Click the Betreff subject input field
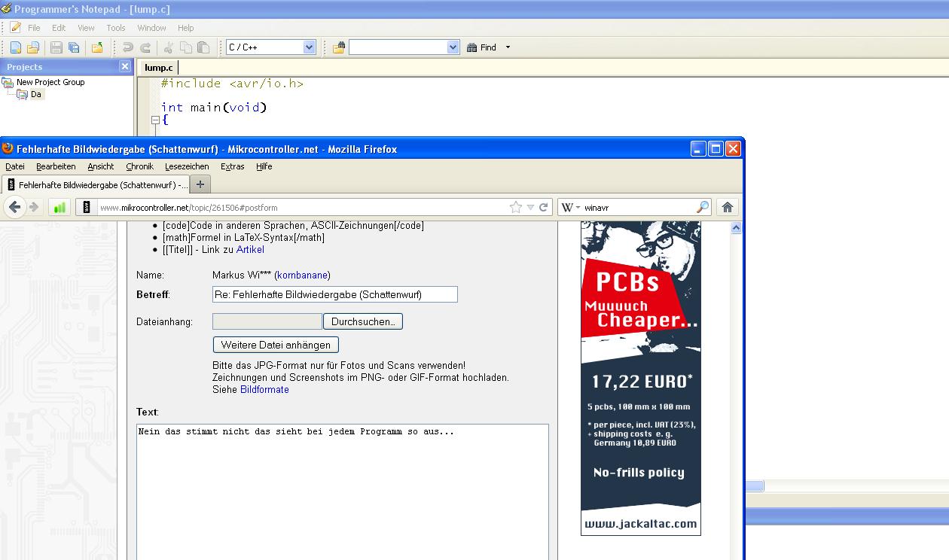Viewport: 949px width, 560px height. 335,294
